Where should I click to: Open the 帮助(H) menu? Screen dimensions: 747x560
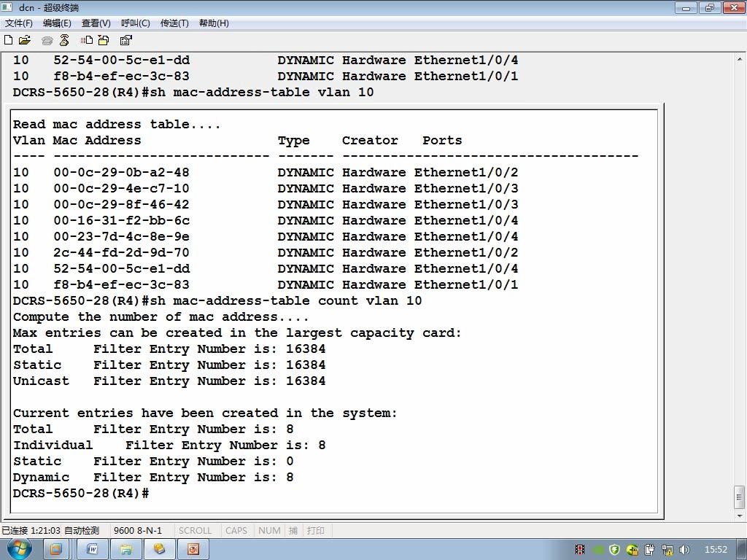pos(214,23)
